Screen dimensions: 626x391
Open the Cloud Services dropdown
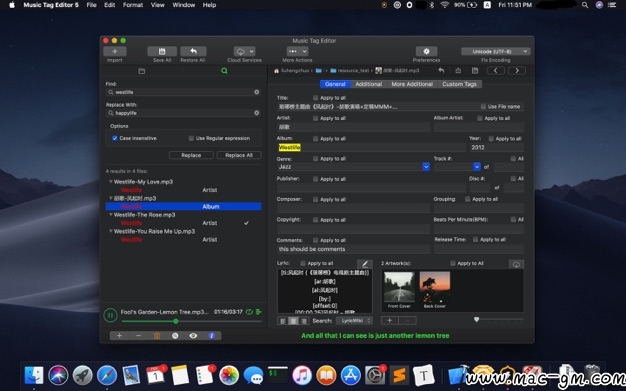point(244,52)
